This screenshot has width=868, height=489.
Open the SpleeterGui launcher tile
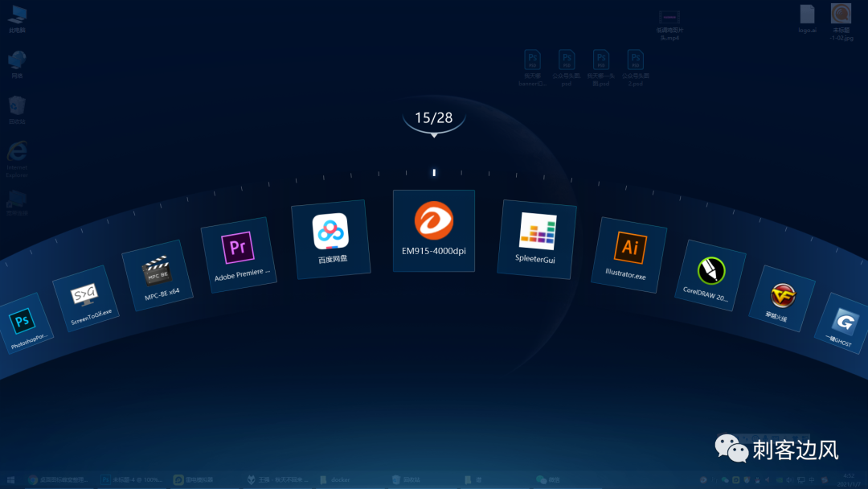click(x=536, y=239)
